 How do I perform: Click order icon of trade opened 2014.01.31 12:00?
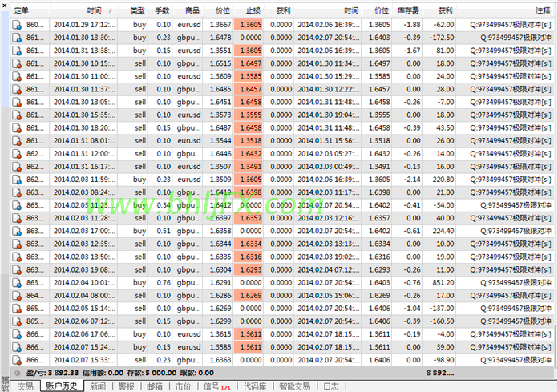[x=17, y=154]
